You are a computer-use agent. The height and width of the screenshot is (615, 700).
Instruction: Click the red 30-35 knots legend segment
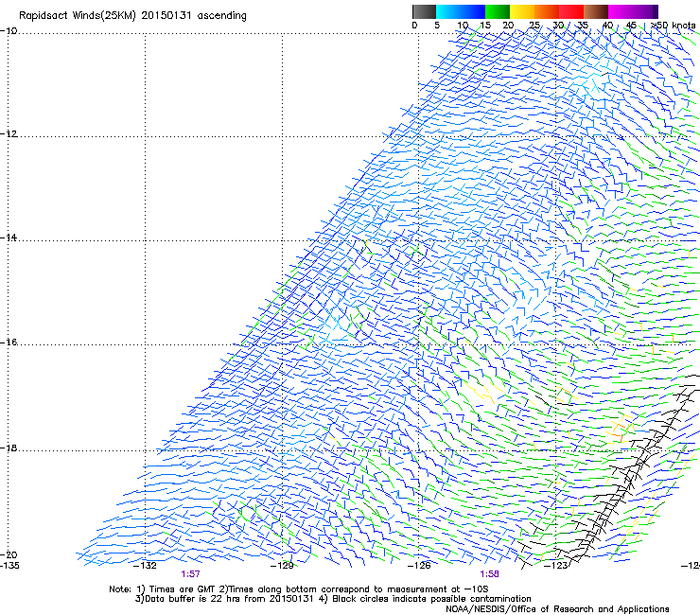click(571, 11)
